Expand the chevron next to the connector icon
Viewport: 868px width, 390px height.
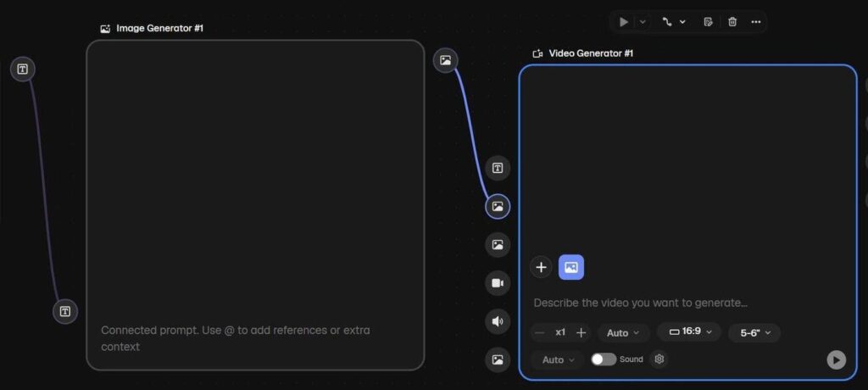tap(682, 21)
